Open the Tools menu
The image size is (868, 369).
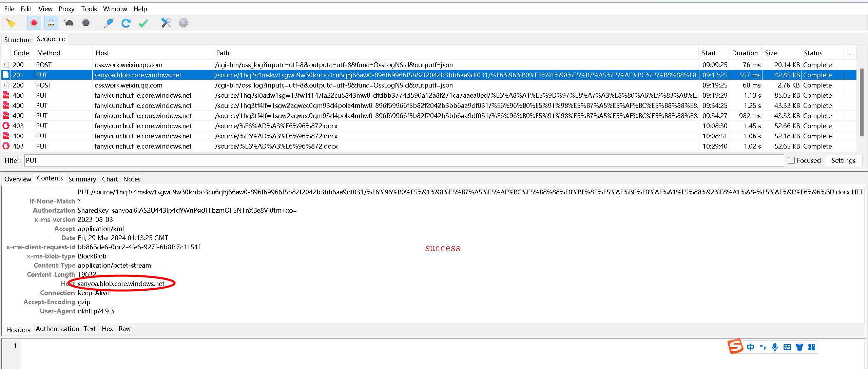[x=89, y=9]
